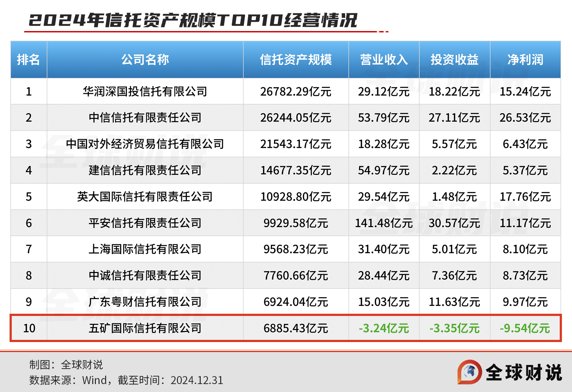Select 中信信托有限责任公司 company name
The image size is (572, 392).
(x=145, y=118)
